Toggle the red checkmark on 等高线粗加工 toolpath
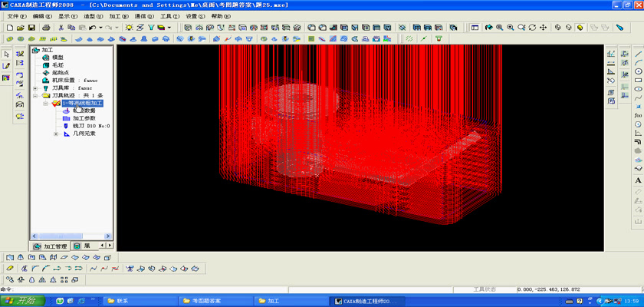The width and height of the screenshot is (644, 307). click(56, 103)
